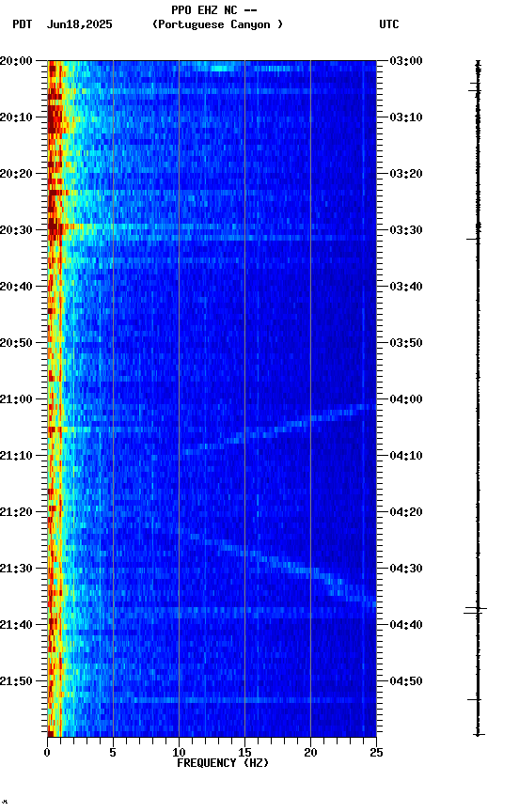Click the 04:40 UTC time label
This screenshot has width=519, height=812.
pyautogui.click(x=406, y=626)
